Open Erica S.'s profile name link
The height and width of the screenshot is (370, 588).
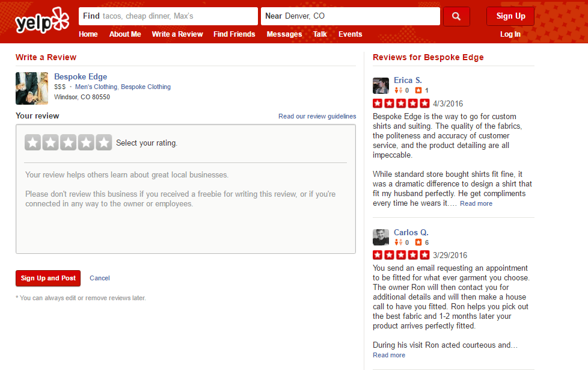[x=408, y=80]
